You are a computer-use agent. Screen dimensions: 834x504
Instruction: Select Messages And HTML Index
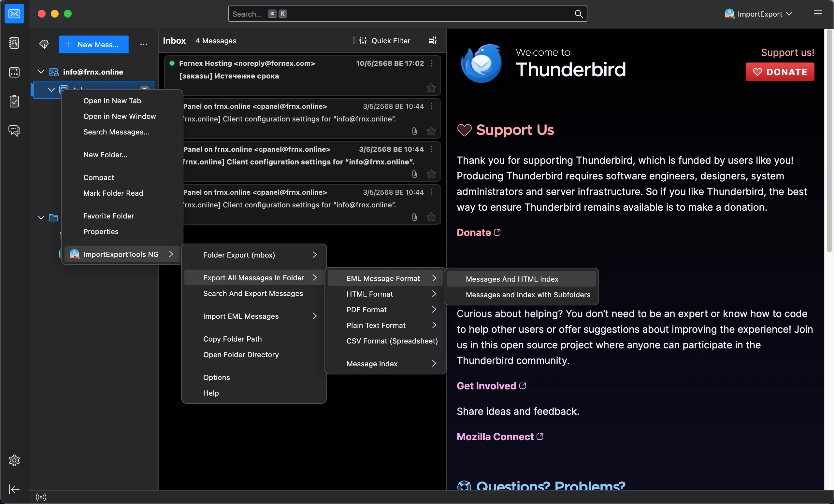point(521,279)
